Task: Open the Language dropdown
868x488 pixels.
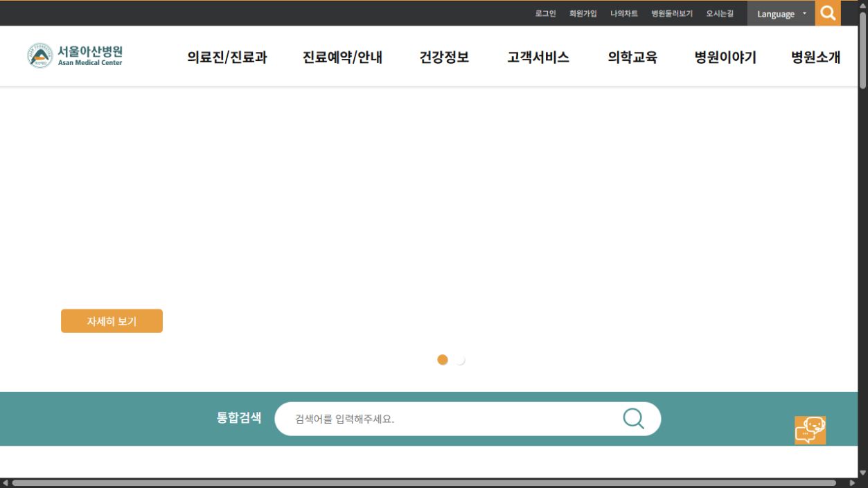Action: [x=781, y=14]
